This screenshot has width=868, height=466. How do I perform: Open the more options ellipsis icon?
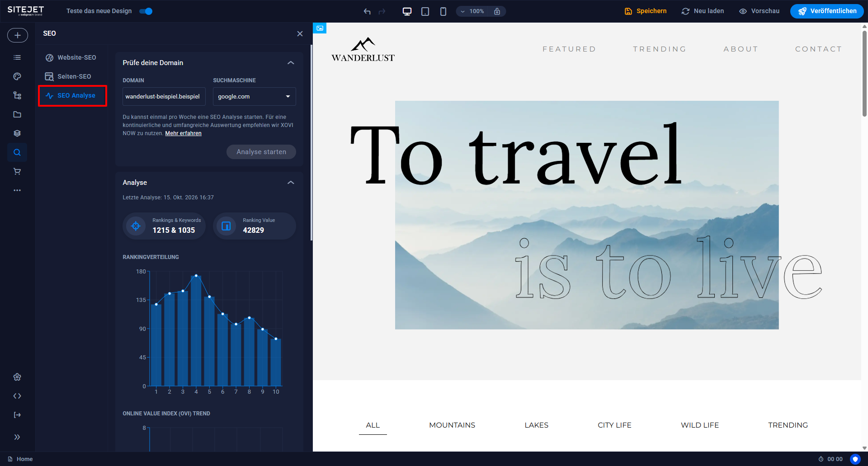pyautogui.click(x=17, y=190)
